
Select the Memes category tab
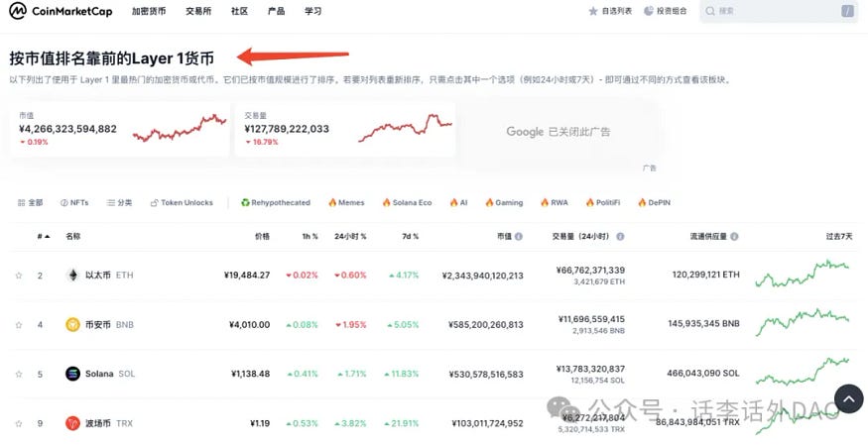pos(346,202)
